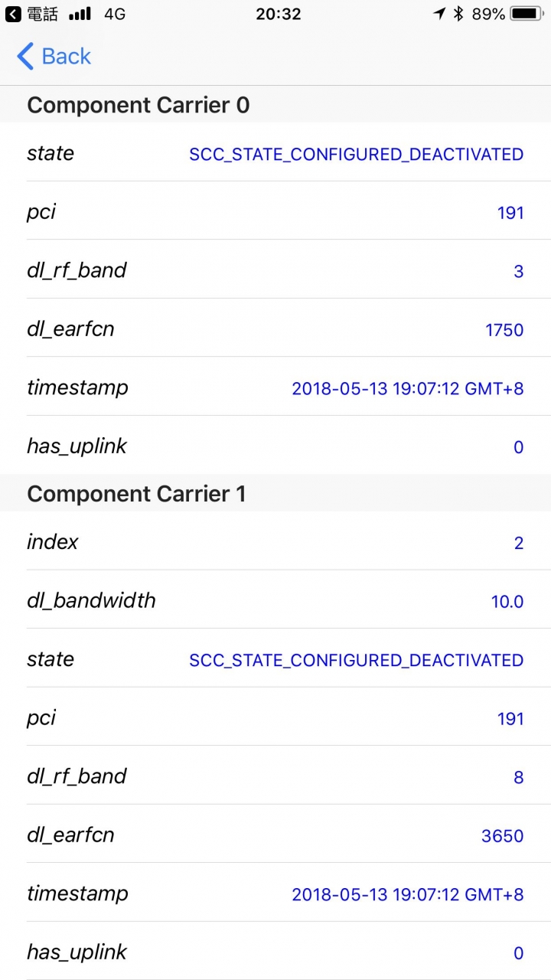Tap the location arrow status icon
Screen dimensions: 551x980
point(439,14)
